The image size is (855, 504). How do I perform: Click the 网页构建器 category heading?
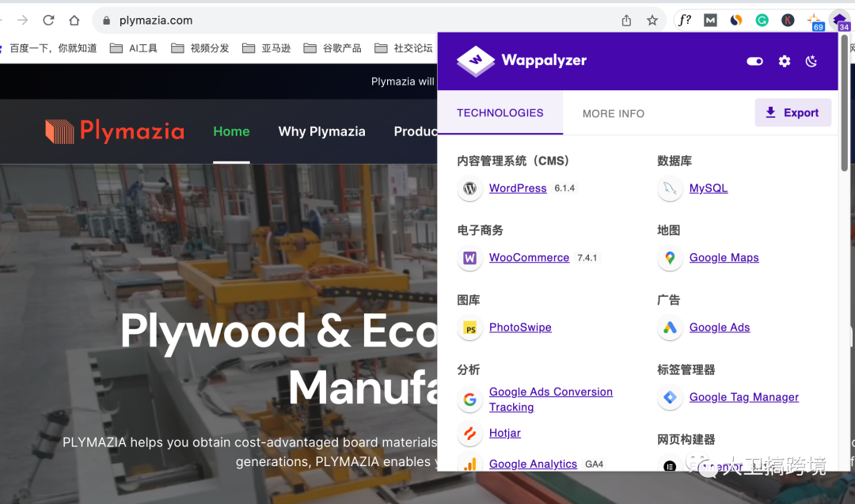tap(686, 439)
